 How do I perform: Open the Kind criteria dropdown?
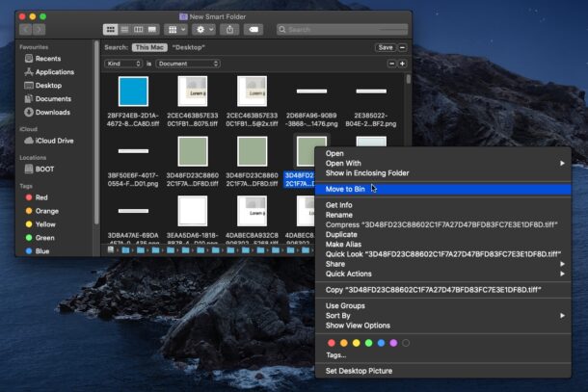(123, 64)
